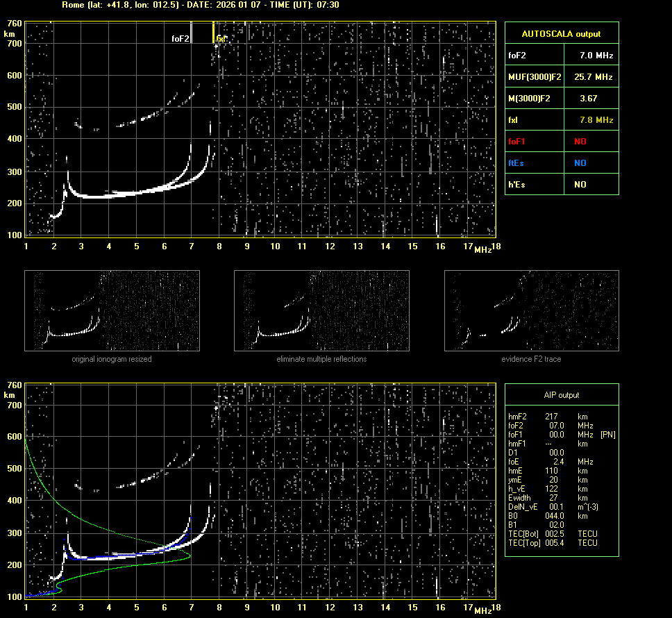Image resolution: width=672 pixels, height=618 pixels.
Task: Select the evidence F2 trace thumbnail
Action: (x=531, y=310)
